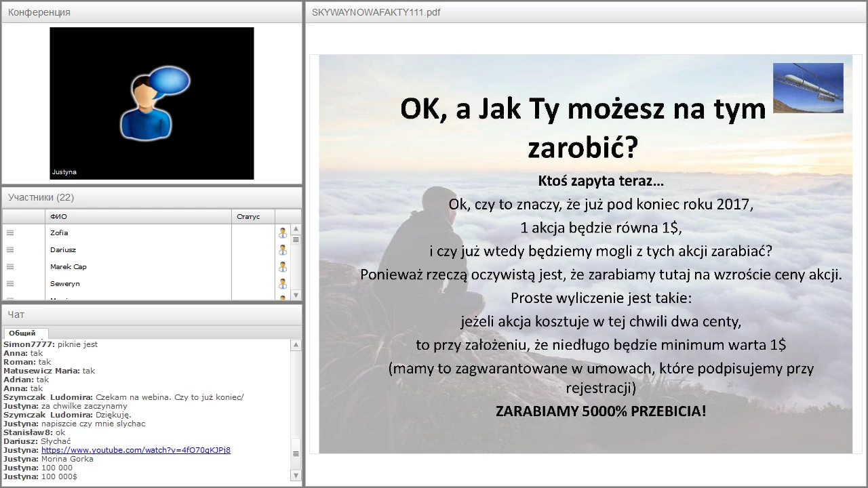
Task: Click slide heading 'OK, a Jak Ty możesz na tym'
Action: [x=583, y=108]
